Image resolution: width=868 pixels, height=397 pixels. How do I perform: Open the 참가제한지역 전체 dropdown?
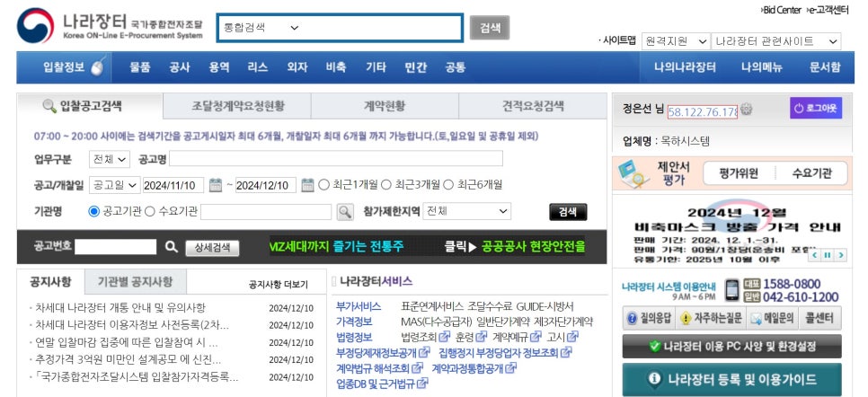click(x=466, y=211)
